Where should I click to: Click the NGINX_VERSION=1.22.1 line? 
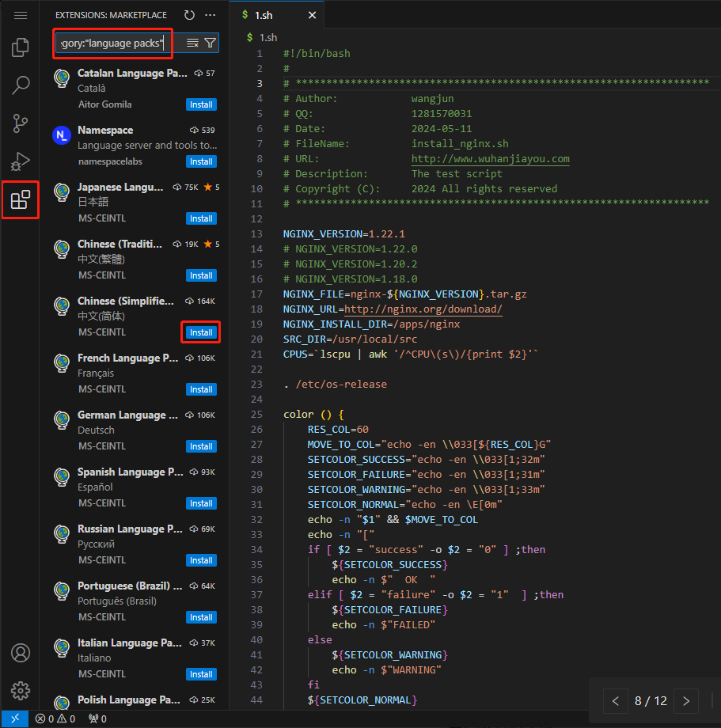pos(344,234)
